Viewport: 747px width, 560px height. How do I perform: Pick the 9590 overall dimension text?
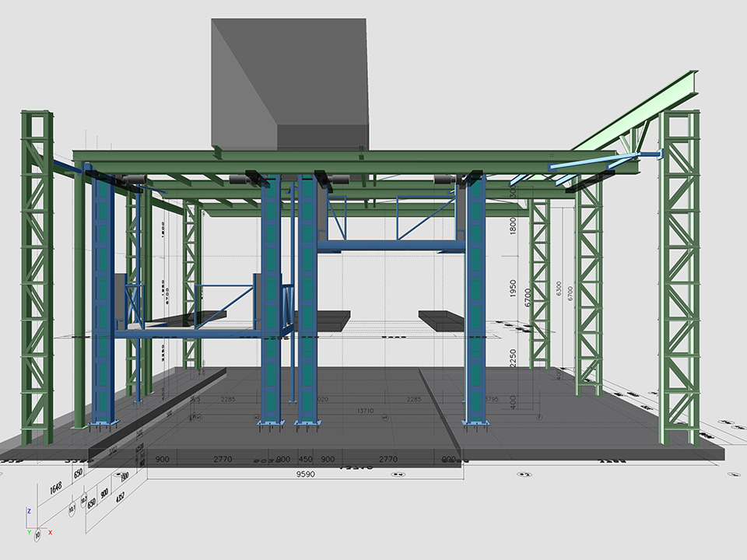coord(305,473)
